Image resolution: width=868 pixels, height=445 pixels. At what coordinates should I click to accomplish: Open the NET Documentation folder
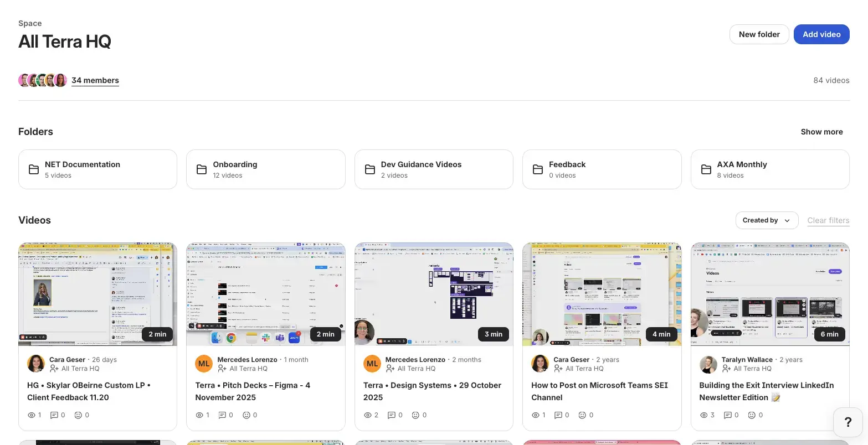97,169
